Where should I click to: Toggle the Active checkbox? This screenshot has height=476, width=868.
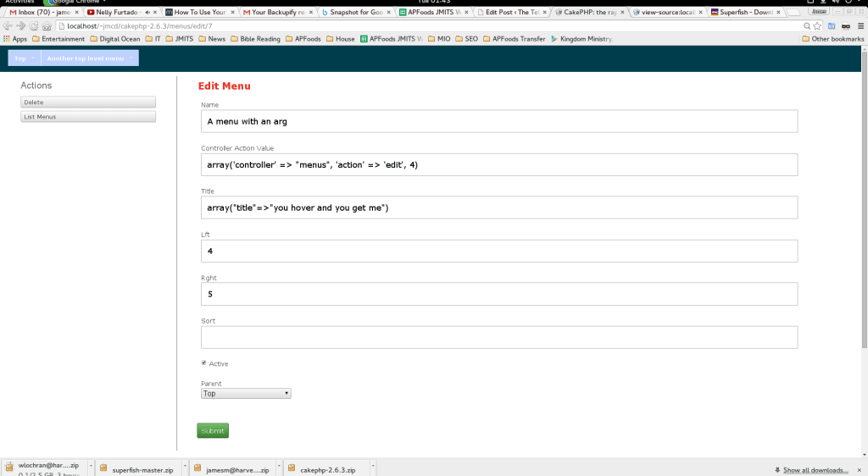pyautogui.click(x=203, y=363)
